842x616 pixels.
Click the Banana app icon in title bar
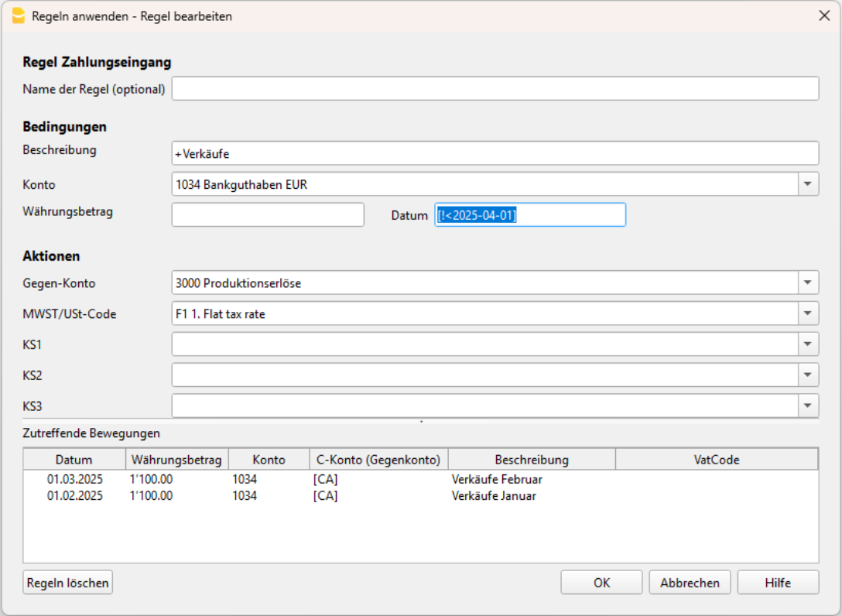pyautogui.click(x=18, y=15)
